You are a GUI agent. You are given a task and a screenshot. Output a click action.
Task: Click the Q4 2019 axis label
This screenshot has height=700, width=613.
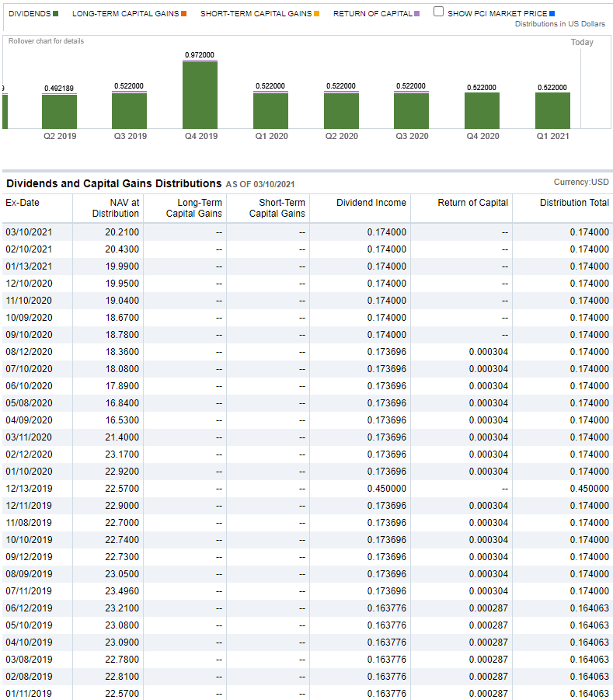201,136
